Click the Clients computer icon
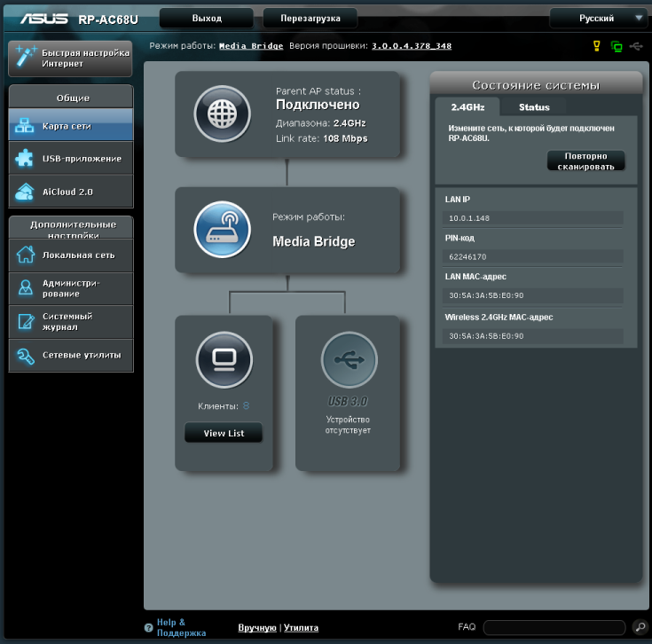The image size is (652, 644). point(224,359)
